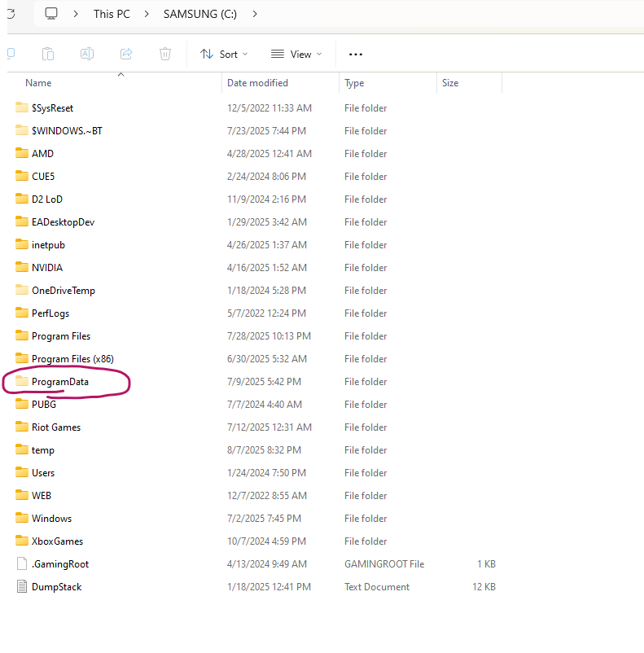
Task: Click the OneDriveTemp folder name
Action: tap(64, 291)
